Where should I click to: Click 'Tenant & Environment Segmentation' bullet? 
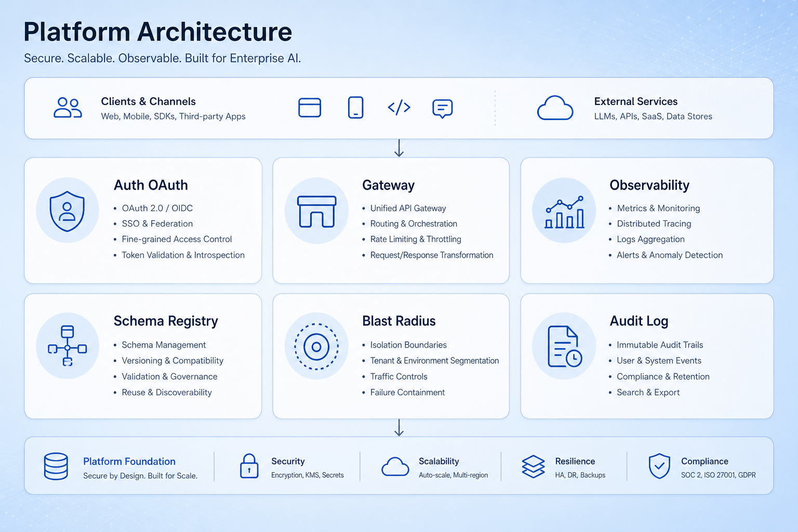point(434,361)
